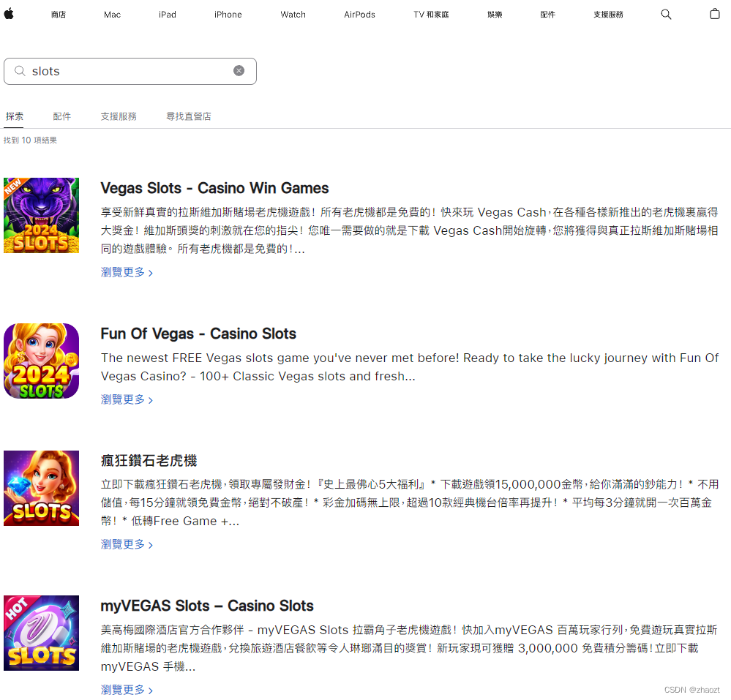
Task: Open the Vegas Slots - Casino Win Games title
Action: (x=214, y=188)
